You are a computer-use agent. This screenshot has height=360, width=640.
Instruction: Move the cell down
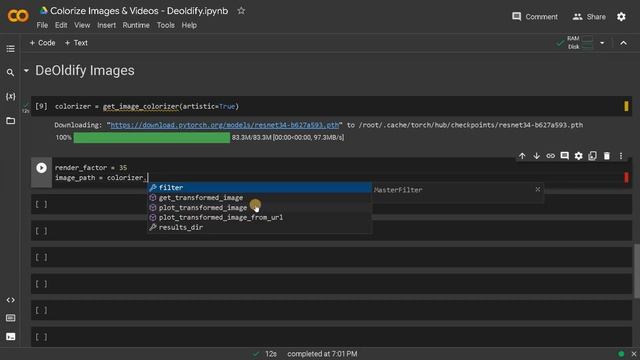point(536,156)
